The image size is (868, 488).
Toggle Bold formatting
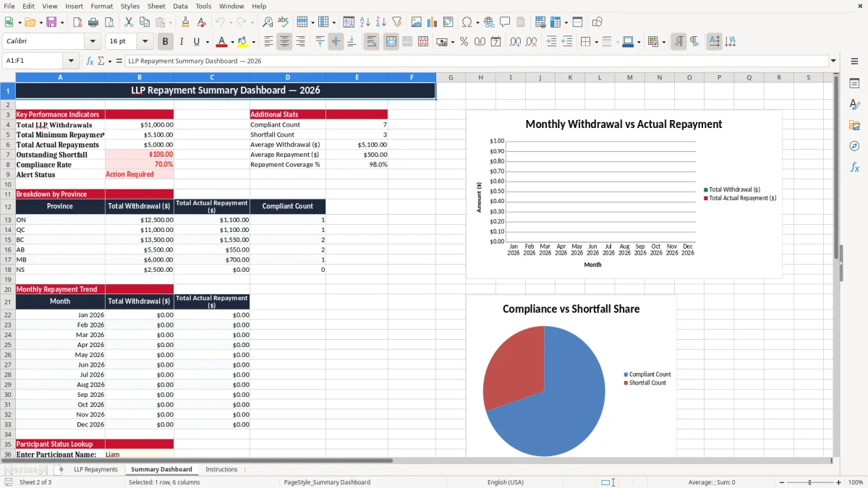[x=166, y=42]
